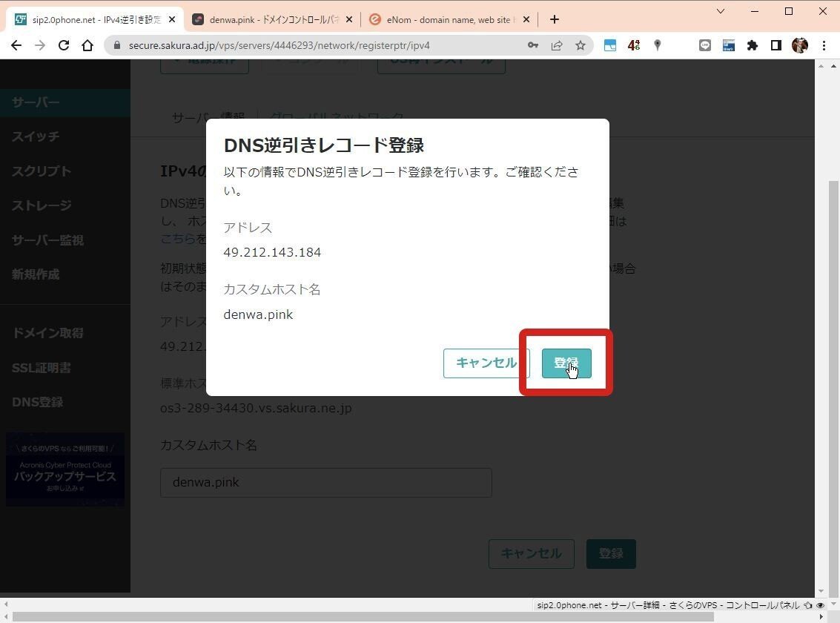Viewport: 840px width, 623px height.
Task: Open the browser home page icon
Action: pos(87,45)
